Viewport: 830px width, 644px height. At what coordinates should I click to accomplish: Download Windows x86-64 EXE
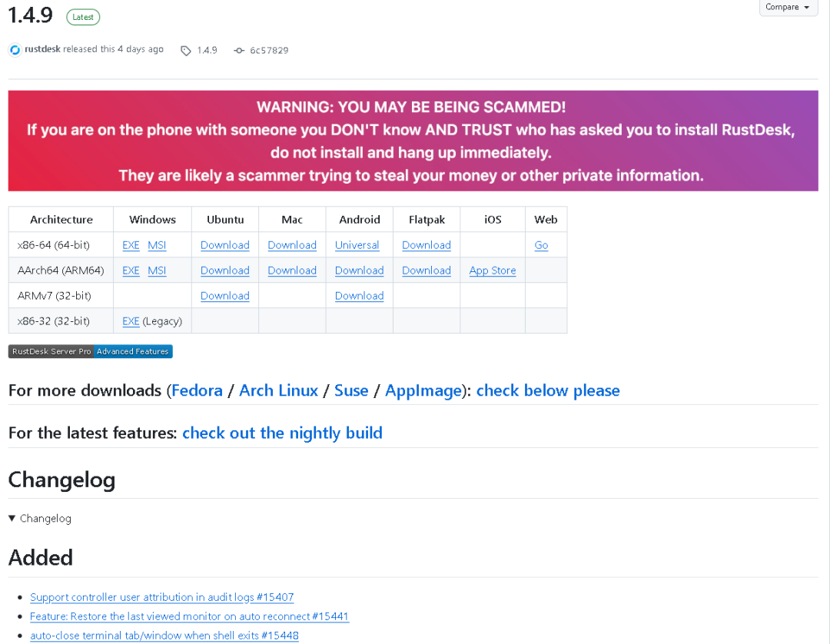(131, 245)
